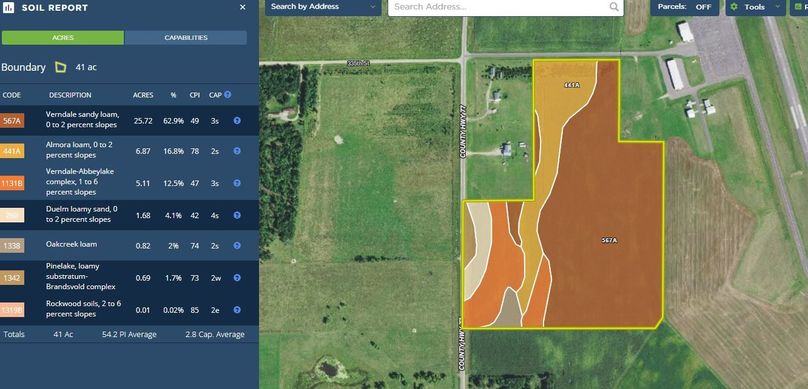Viewport: 808px width, 389px height.
Task: Open the Tools dropdown menu
Action: pyautogui.click(x=755, y=7)
